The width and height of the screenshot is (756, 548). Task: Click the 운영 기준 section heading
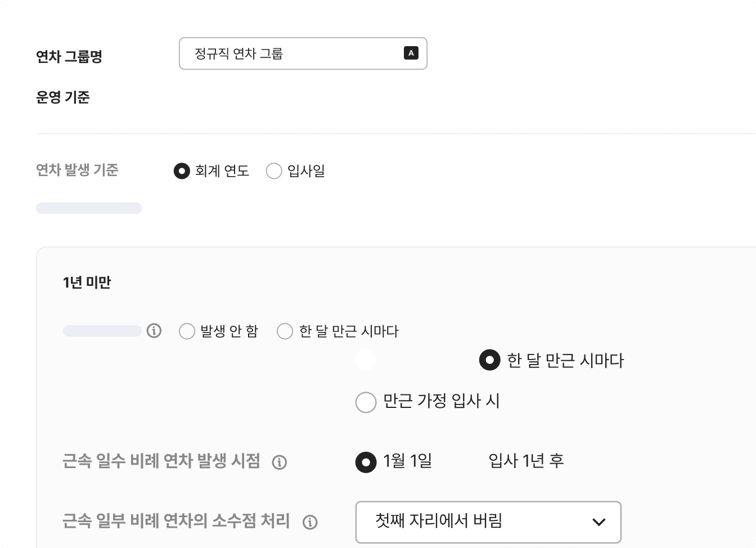click(x=63, y=97)
